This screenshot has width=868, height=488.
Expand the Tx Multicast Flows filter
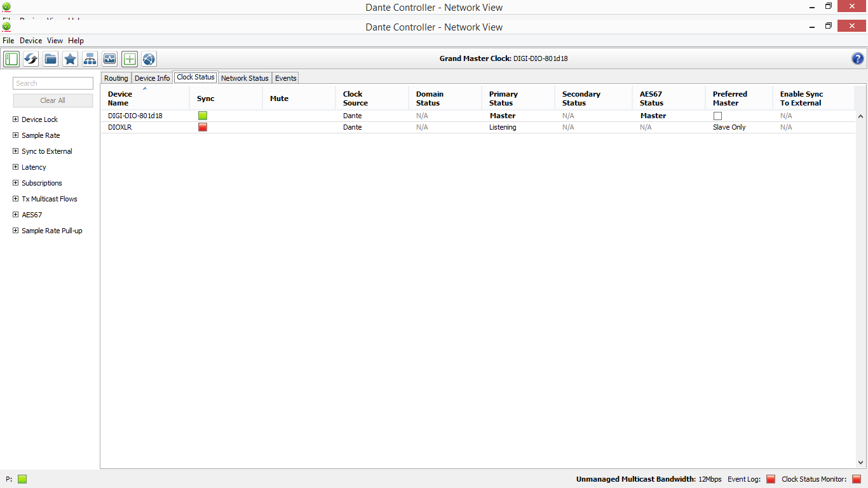pos(16,199)
